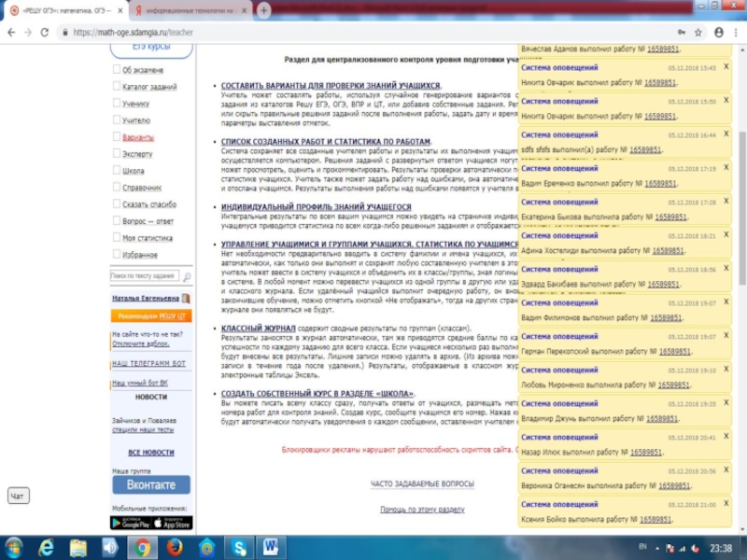Click the Рекомендуем РЕШУ ЦТ button
Screen dimensions: 747x560
point(151,315)
